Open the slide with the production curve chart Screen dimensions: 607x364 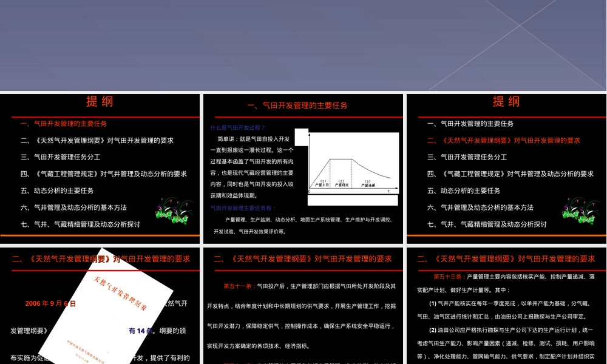click(303, 169)
